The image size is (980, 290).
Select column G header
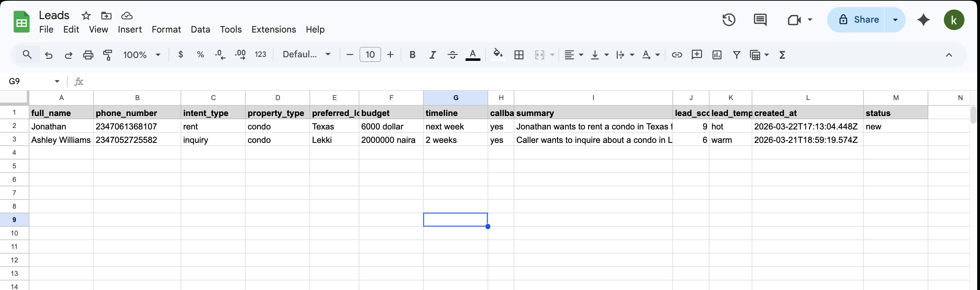pos(455,98)
